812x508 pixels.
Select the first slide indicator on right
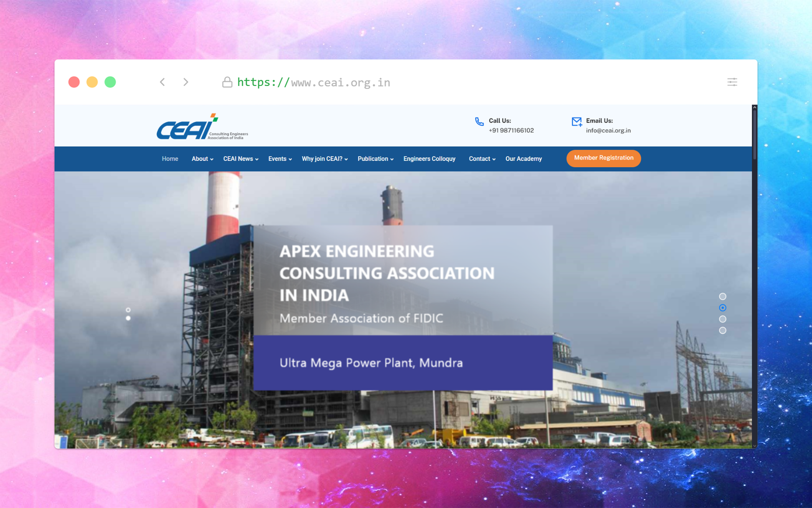[723, 297]
